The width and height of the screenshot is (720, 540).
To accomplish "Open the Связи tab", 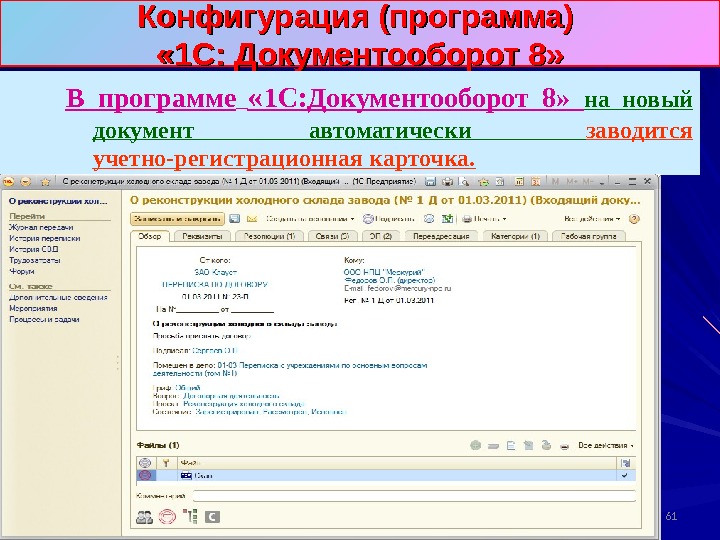I will (x=332, y=236).
